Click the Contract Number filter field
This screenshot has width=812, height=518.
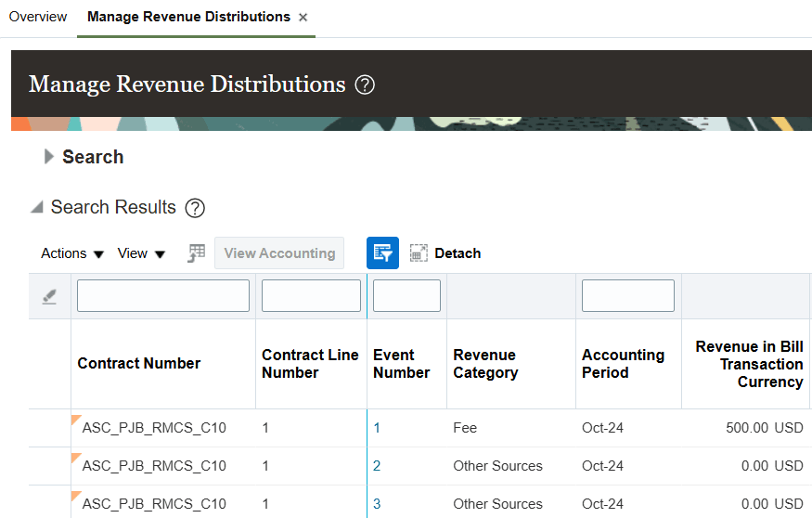163,296
